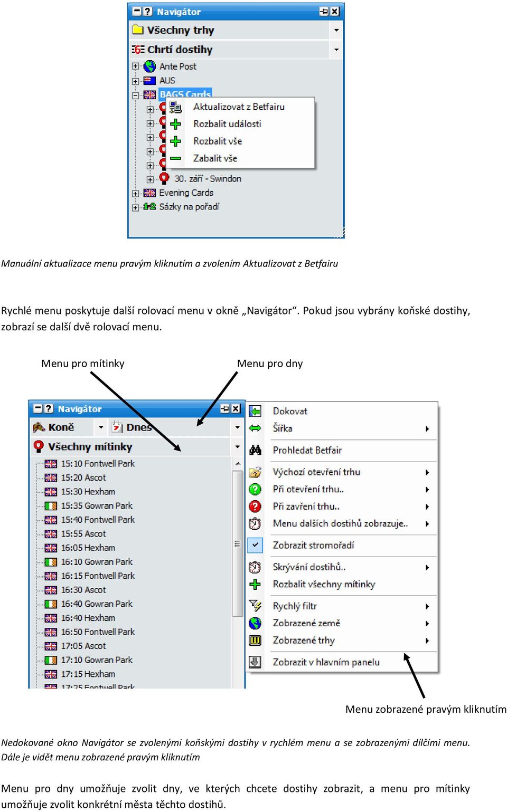Click the green plus icon beside Rozbalit vše
The image size is (507, 812).
click(x=175, y=141)
